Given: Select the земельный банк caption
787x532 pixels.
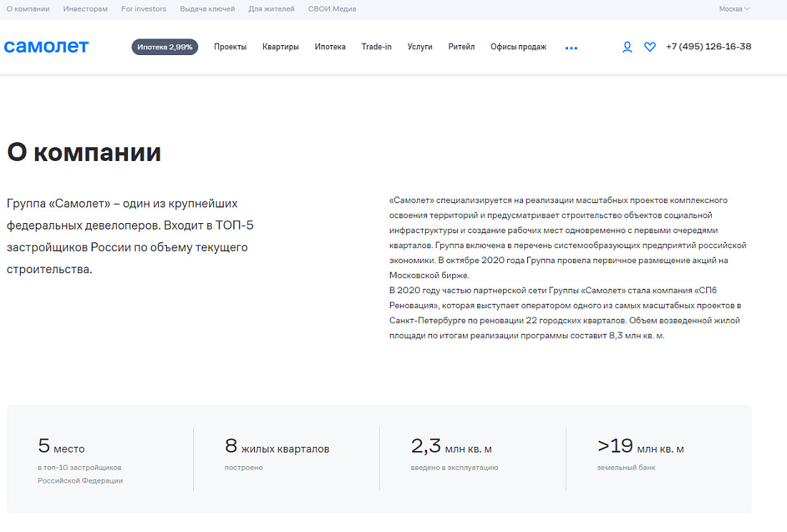Looking at the screenshot, I should point(626,468).
